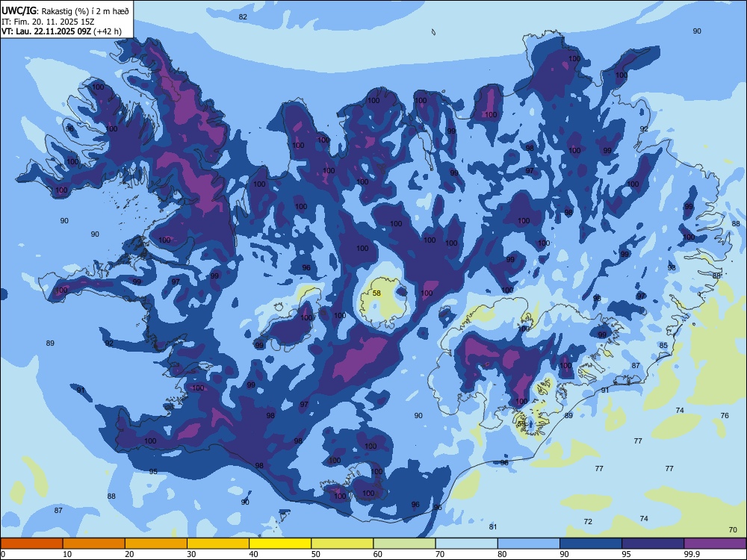Select the 20–30 legend color band

156,544
